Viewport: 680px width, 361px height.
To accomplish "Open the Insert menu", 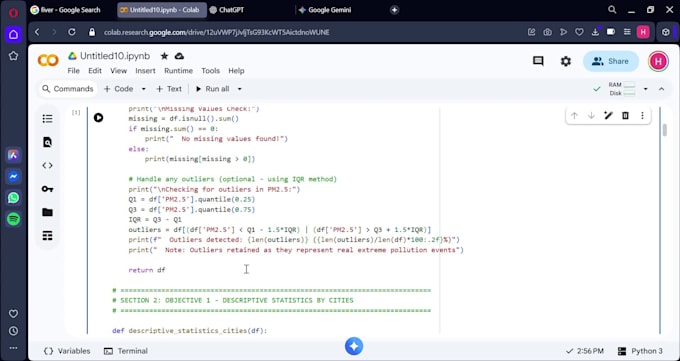I will coord(145,71).
